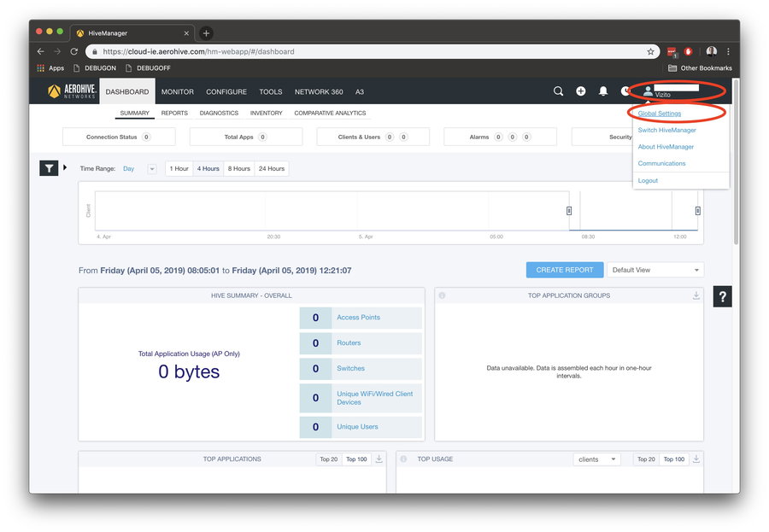Click the Top Usage info icon
The height and width of the screenshot is (532, 769).
pos(403,459)
